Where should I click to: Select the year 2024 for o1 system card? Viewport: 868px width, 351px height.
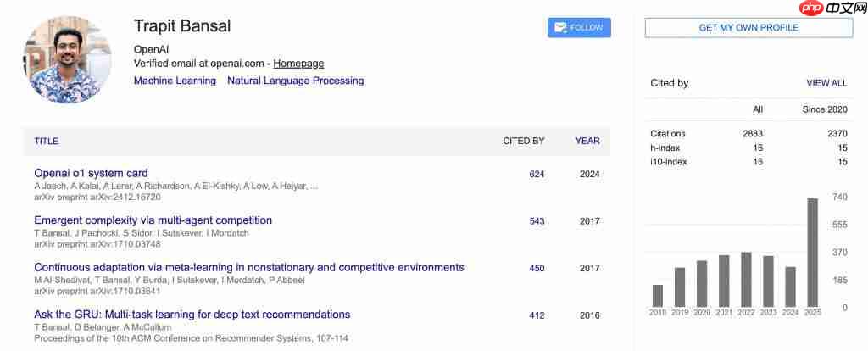pyautogui.click(x=590, y=175)
